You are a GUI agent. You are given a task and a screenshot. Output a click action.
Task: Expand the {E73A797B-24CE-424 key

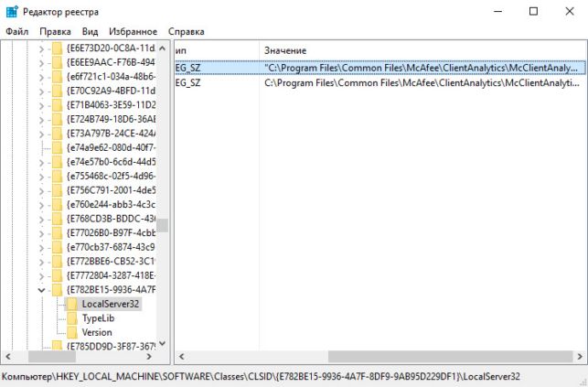42,134
